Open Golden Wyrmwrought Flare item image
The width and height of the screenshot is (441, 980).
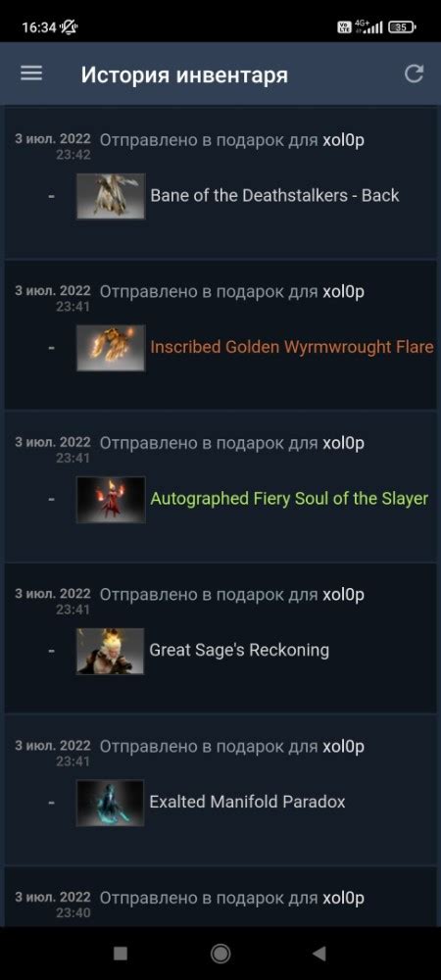tap(111, 348)
